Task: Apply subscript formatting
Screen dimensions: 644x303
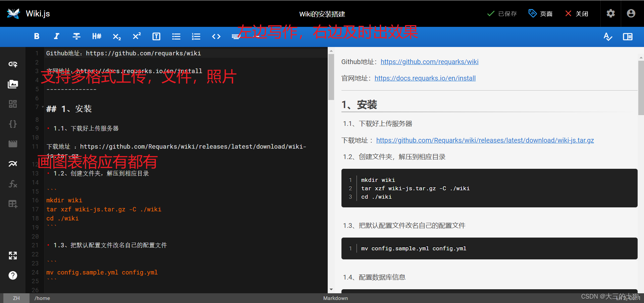Action: click(117, 36)
